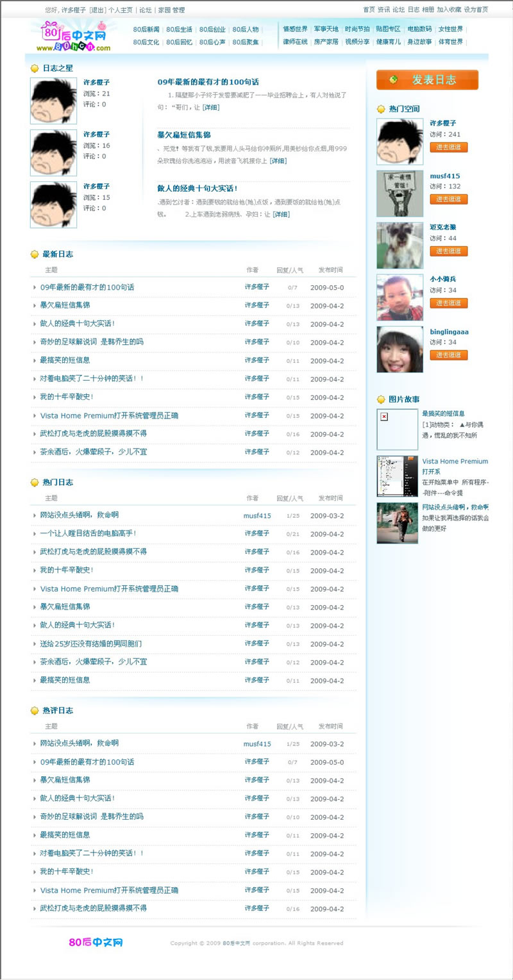Open the 80后创业 category
This screenshot has height=980, width=513.
pyautogui.click(x=212, y=29)
